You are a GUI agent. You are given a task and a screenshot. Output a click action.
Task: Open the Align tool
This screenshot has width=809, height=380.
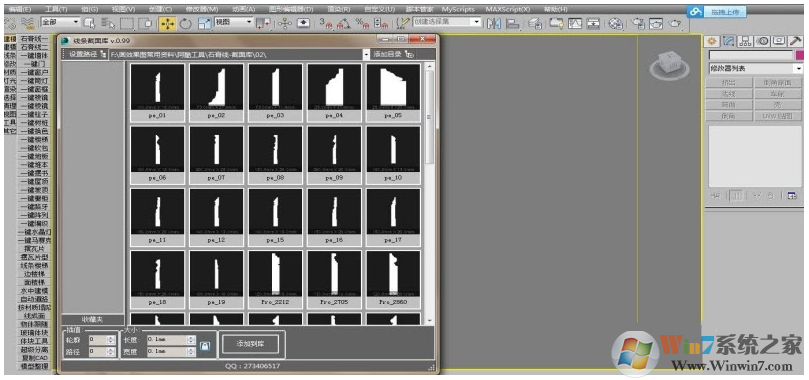(512, 23)
